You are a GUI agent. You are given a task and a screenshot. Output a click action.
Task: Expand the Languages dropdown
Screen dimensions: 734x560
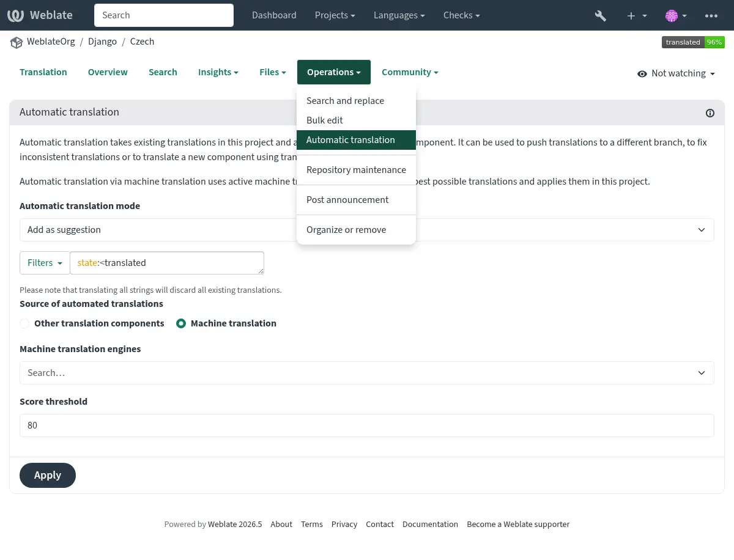pos(399,15)
